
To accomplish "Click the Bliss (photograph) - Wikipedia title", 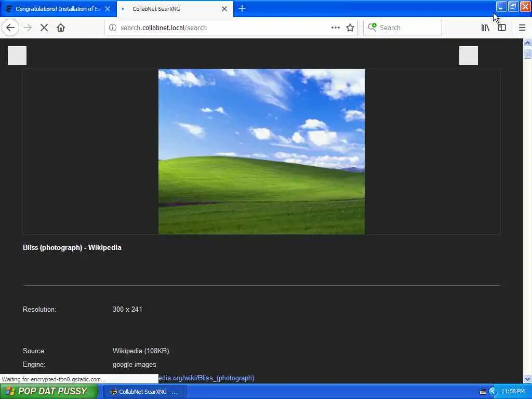I will point(72,247).
